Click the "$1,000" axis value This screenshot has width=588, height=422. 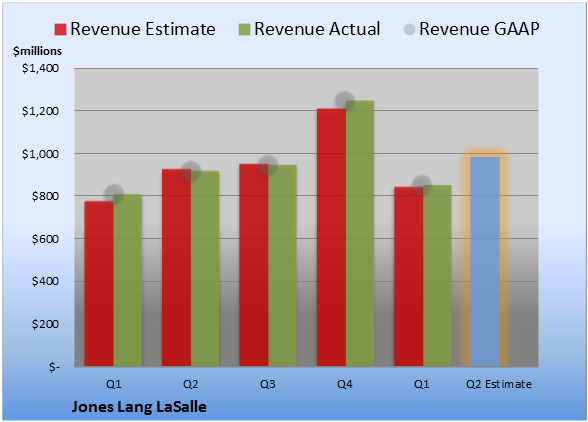coord(40,154)
